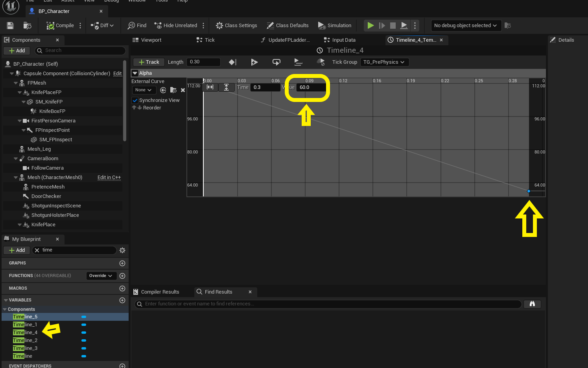Viewport: 588px width, 368px height.
Task: Open the debug object selection dropdown
Action: (x=466, y=26)
